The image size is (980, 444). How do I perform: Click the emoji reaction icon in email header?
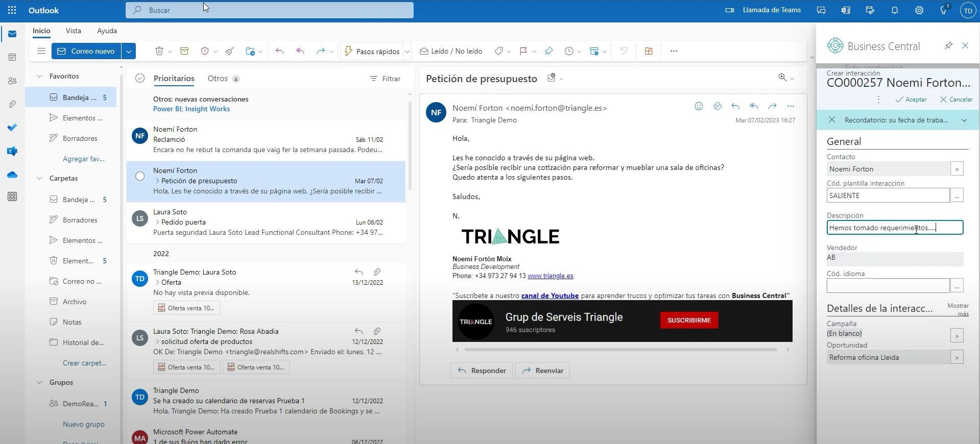coord(699,106)
